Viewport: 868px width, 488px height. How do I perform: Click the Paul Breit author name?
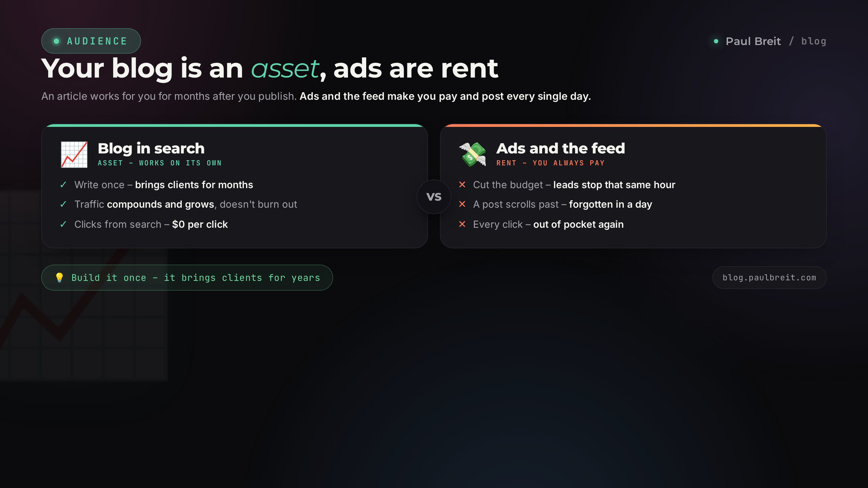[x=753, y=41]
